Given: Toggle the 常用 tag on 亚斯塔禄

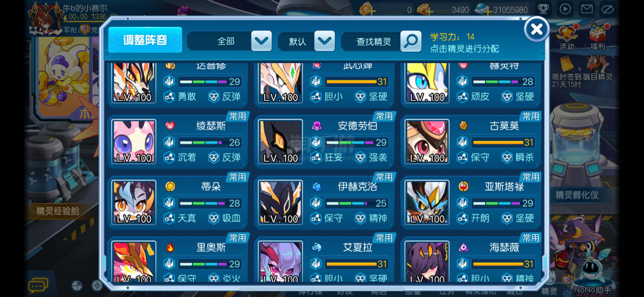Looking at the screenshot, I should [530, 177].
